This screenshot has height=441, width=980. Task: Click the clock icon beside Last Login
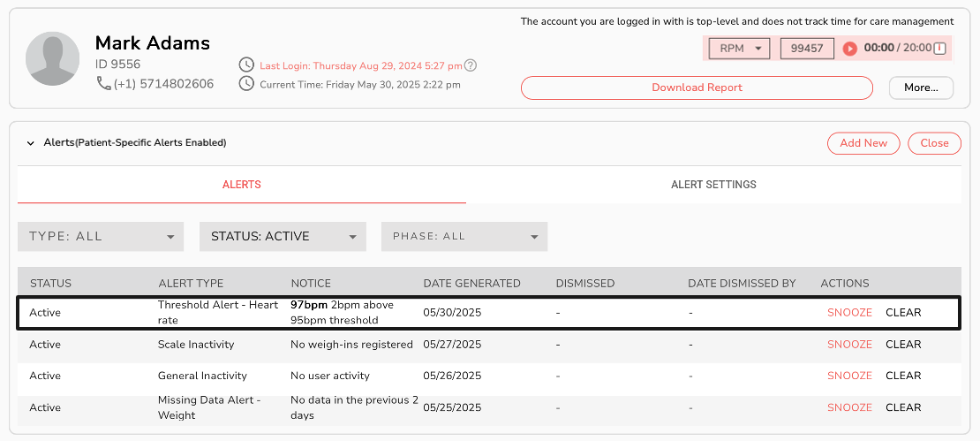[x=246, y=65]
